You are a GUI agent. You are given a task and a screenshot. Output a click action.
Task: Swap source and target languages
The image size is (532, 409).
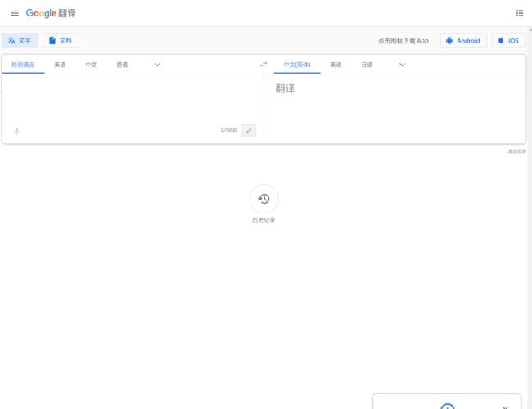[264, 65]
